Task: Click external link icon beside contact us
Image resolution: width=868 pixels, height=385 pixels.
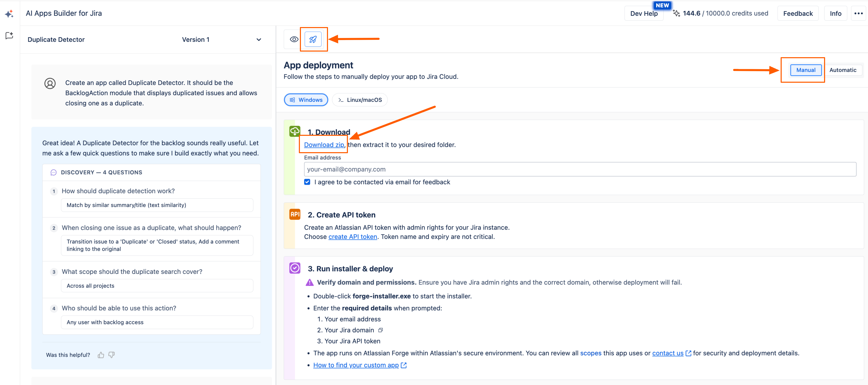Action: tap(688, 353)
